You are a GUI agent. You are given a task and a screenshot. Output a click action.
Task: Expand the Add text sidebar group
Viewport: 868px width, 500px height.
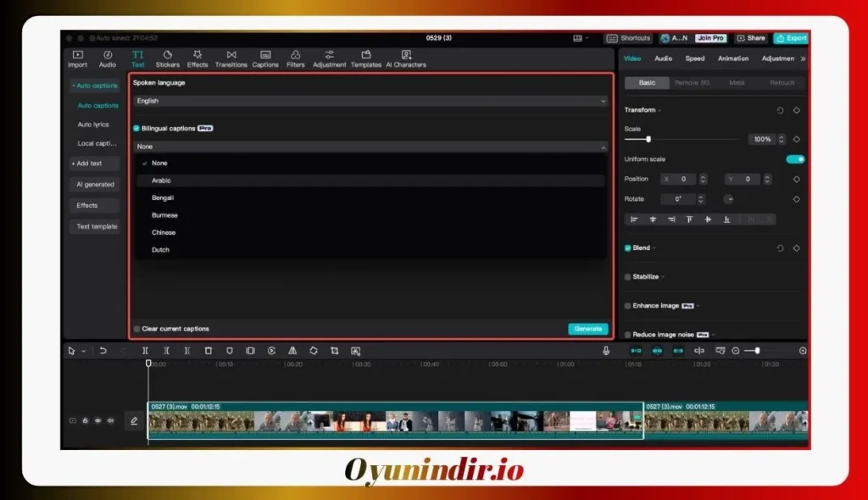pos(95,164)
